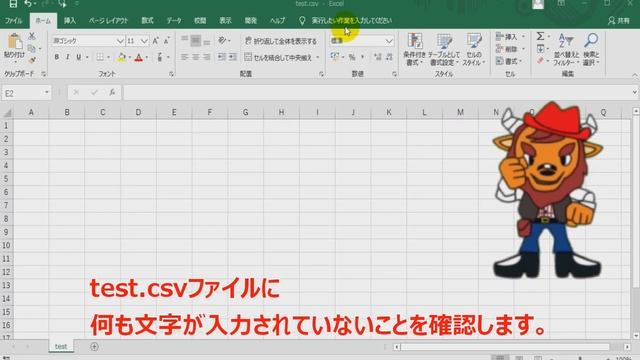640x360 pixels.
Task: Click the increase decimal icon
Action: click(x=378, y=57)
